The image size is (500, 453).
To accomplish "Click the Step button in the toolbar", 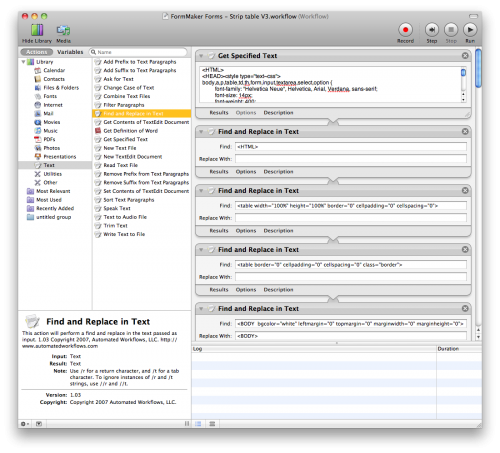I will [x=432, y=30].
